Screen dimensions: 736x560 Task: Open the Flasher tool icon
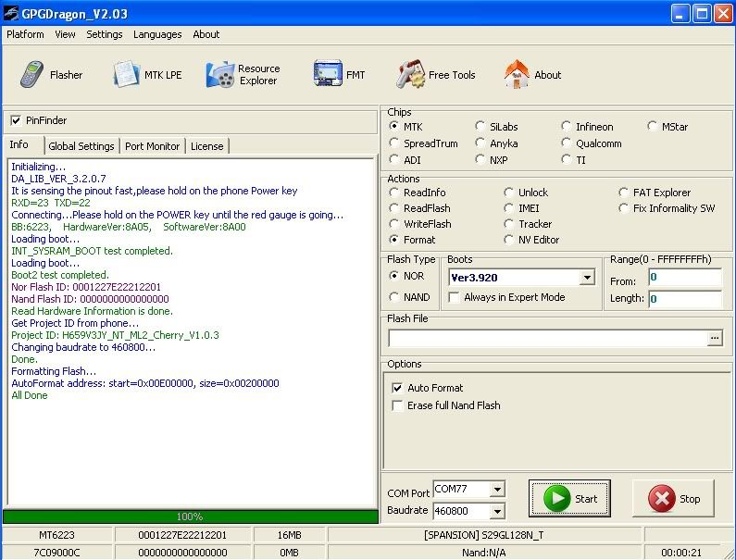click(x=31, y=75)
